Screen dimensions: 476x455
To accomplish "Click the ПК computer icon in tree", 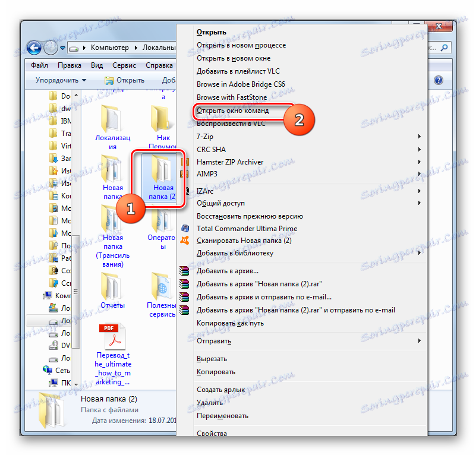I will pos(53,383).
